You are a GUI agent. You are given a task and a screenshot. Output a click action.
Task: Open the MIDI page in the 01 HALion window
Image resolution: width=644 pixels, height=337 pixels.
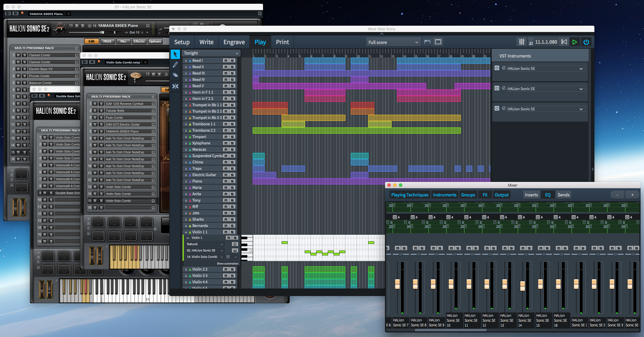pos(107,41)
